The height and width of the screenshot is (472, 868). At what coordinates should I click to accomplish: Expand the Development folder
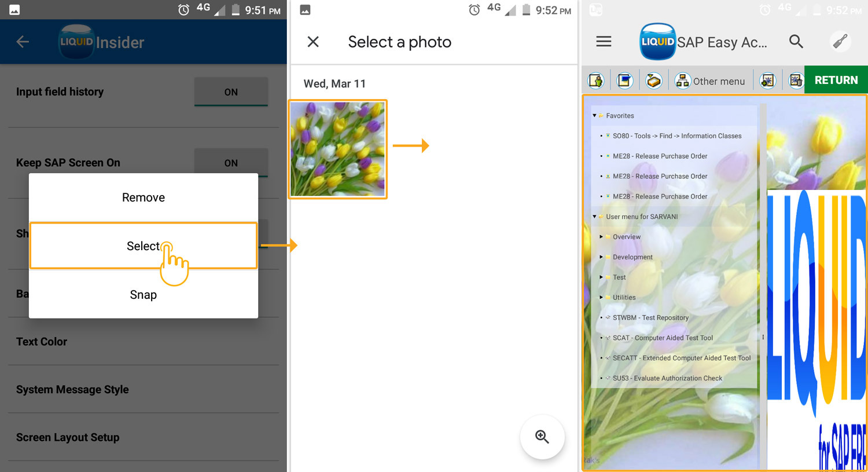pos(601,257)
